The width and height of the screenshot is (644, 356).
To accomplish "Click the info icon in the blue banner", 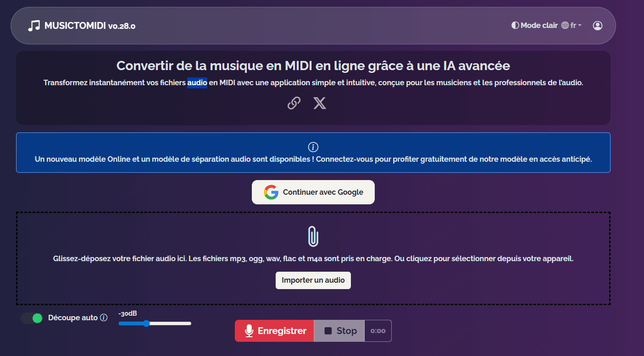I will [313, 147].
